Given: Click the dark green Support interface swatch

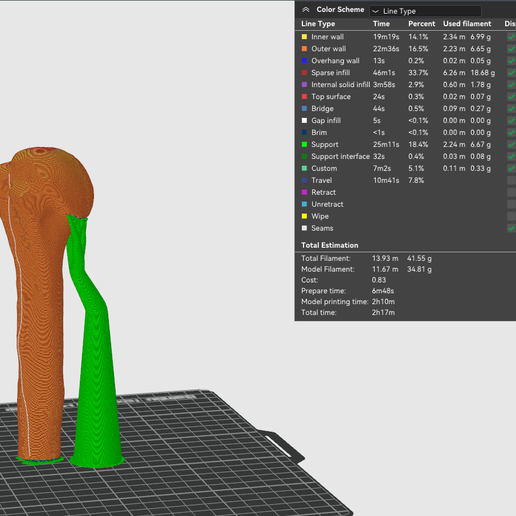Looking at the screenshot, I should pos(304,156).
